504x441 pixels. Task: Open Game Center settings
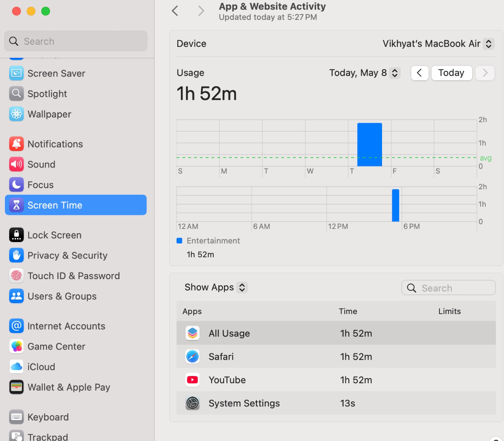click(x=56, y=346)
